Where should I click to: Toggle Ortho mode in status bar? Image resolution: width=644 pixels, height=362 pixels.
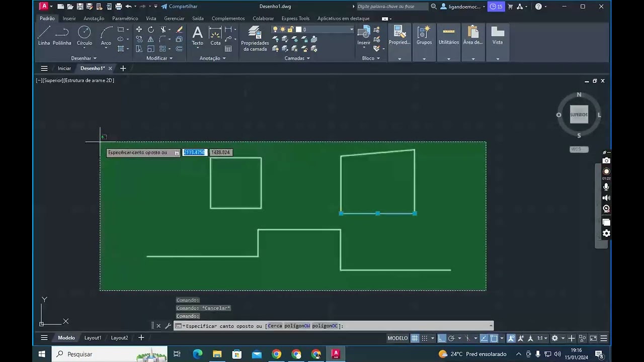pos(441,338)
